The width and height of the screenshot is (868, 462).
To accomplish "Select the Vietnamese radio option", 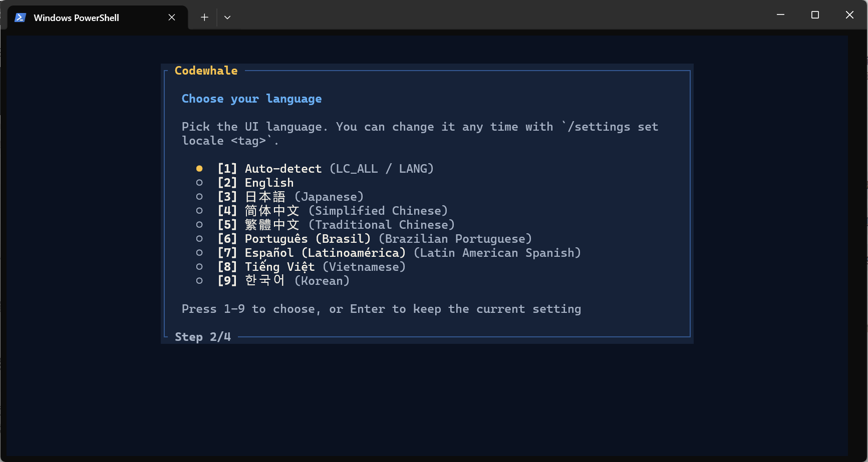I will pyautogui.click(x=199, y=267).
